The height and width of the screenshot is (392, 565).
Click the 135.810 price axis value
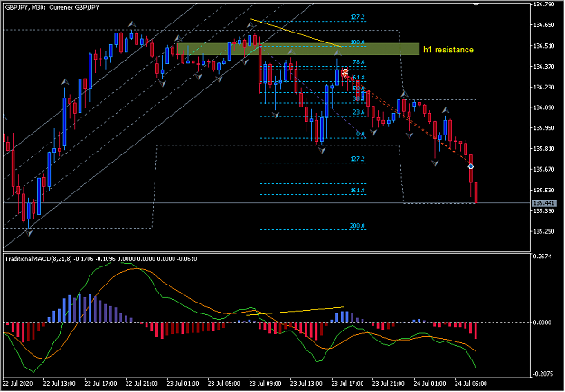[x=544, y=148]
